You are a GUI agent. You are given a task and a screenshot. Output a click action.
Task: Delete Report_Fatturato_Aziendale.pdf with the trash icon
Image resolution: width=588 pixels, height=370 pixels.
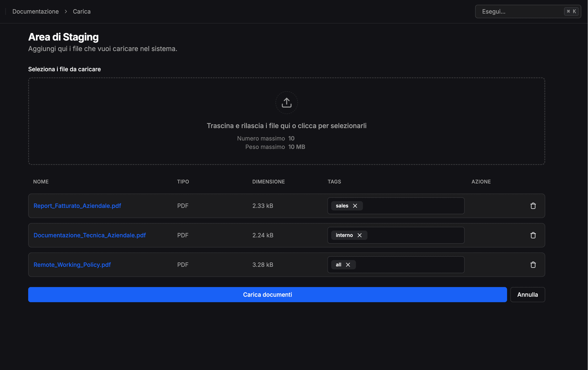(533, 206)
